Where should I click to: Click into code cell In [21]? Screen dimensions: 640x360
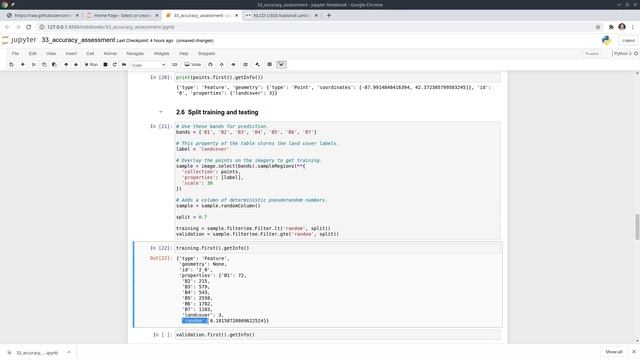338,180
